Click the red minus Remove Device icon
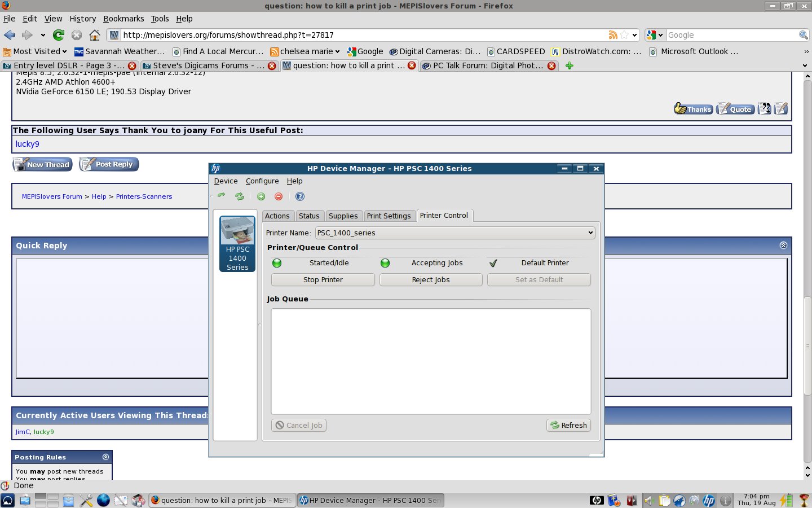 [279, 196]
